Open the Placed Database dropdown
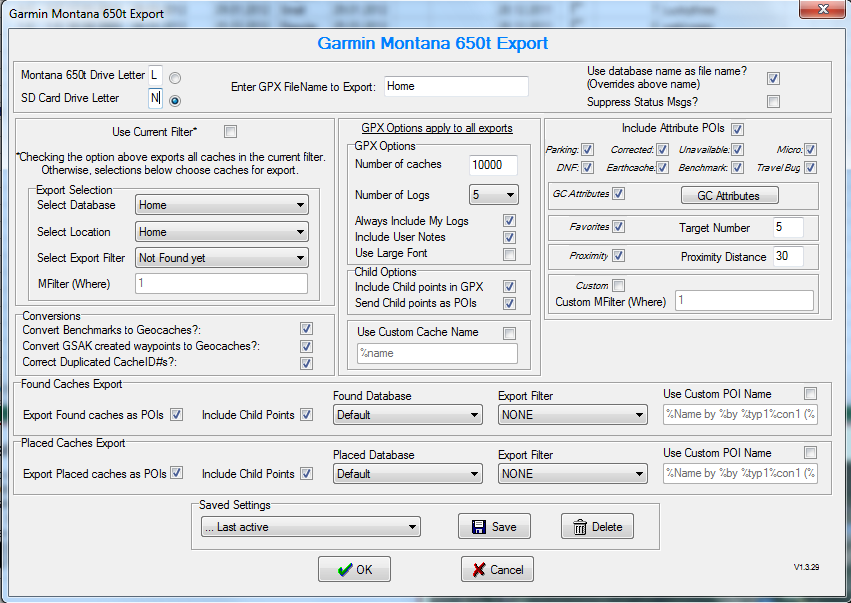 coord(408,474)
